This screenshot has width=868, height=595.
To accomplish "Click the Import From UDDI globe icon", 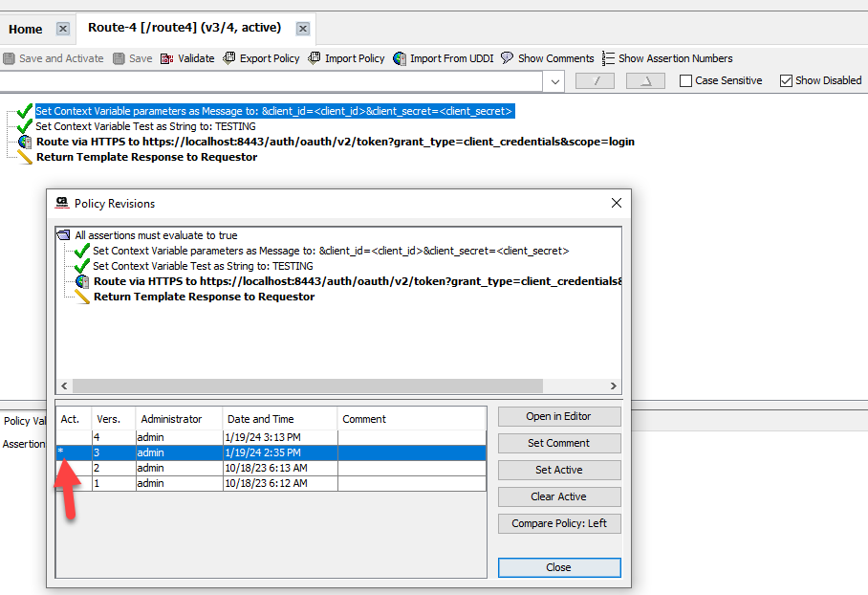I will 400,58.
